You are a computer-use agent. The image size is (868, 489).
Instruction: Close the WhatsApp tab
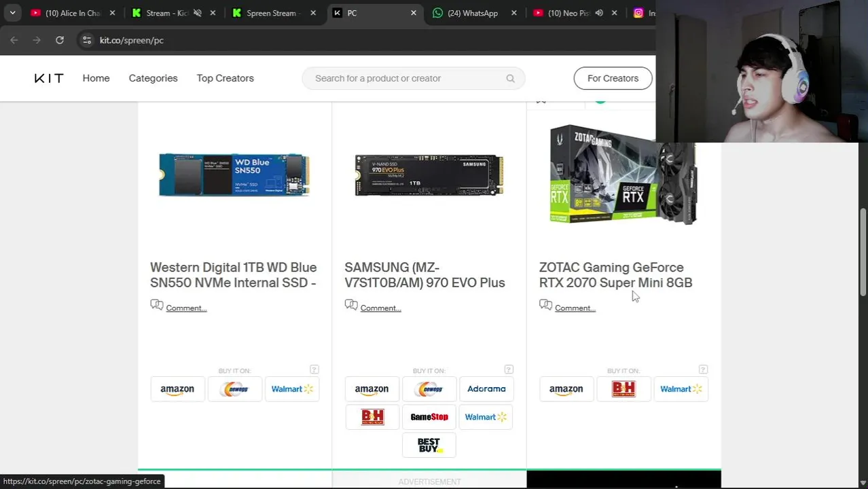[513, 13]
